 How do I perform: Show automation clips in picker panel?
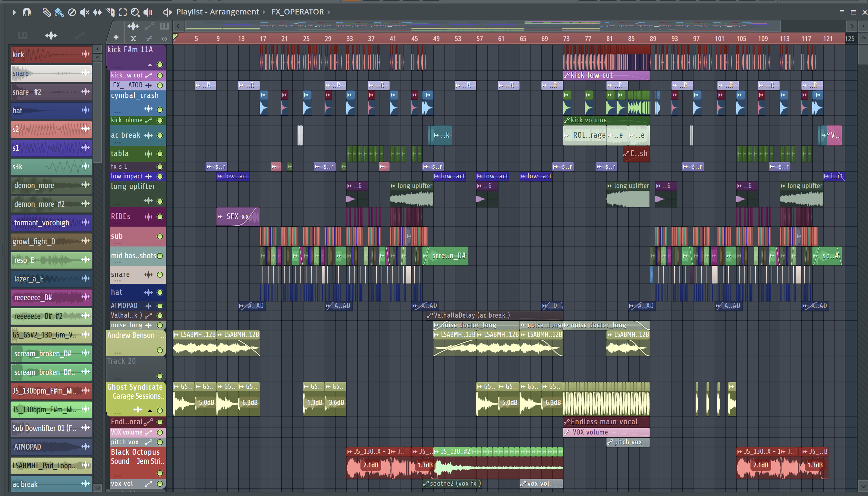click(79, 36)
